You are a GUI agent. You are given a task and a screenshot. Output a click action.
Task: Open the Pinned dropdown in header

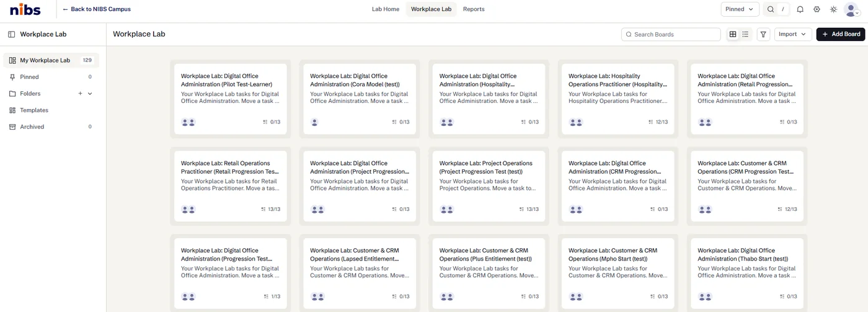pyautogui.click(x=740, y=9)
